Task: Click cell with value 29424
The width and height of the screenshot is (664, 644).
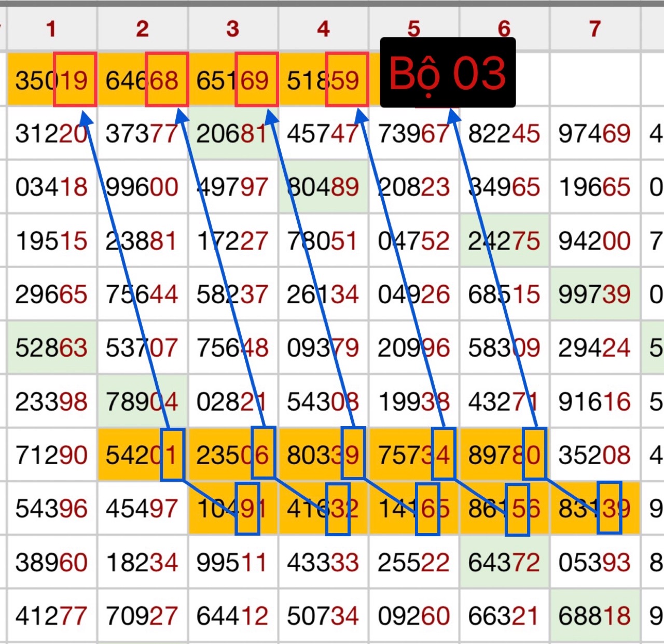Action: pos(595,347)
